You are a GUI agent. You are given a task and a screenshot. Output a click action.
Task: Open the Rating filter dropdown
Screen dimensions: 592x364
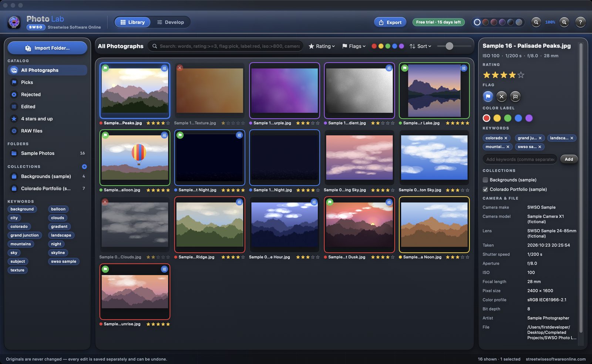[322, 46]
